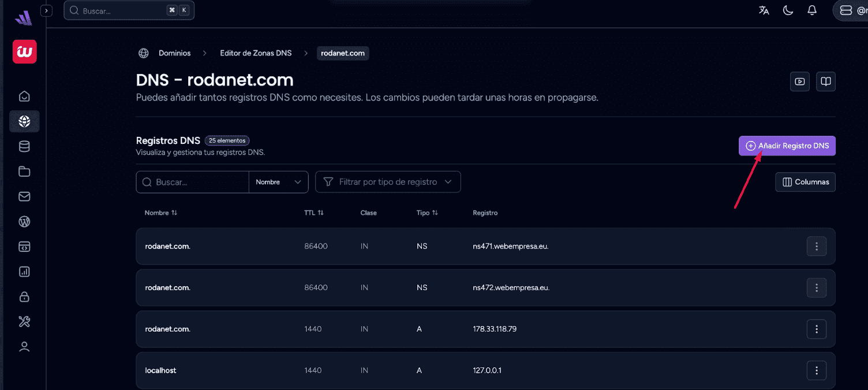The height and width of the screenshot is (390, 868).
Task: Open the tools wrench icon in sidebar
Action: coord(24,322)
